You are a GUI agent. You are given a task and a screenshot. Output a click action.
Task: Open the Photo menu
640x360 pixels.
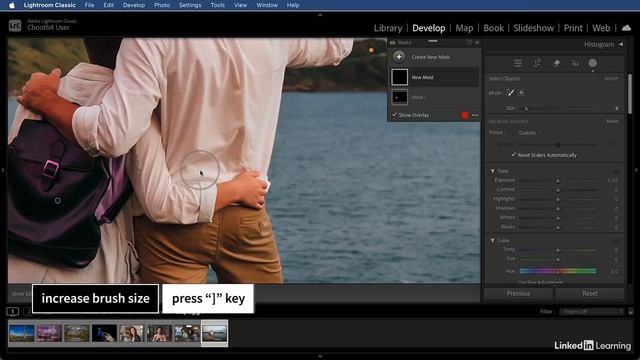pyautogui.click(x=162, y=5)
